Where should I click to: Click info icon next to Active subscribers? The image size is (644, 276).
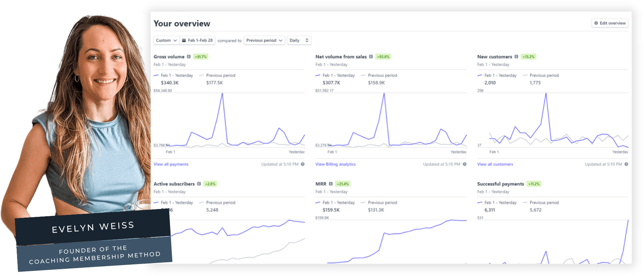click(x=199, y=184)
